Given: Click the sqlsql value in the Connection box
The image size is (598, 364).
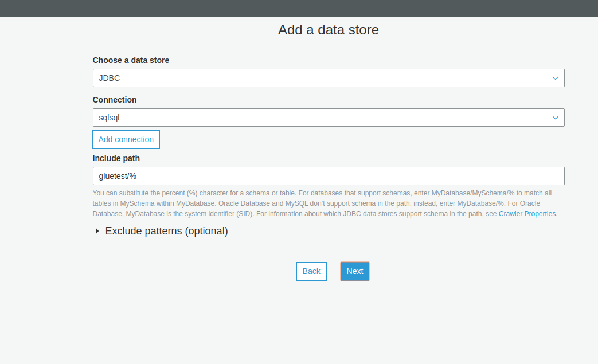Looking at the screenshot, I should tap(109, 118).
